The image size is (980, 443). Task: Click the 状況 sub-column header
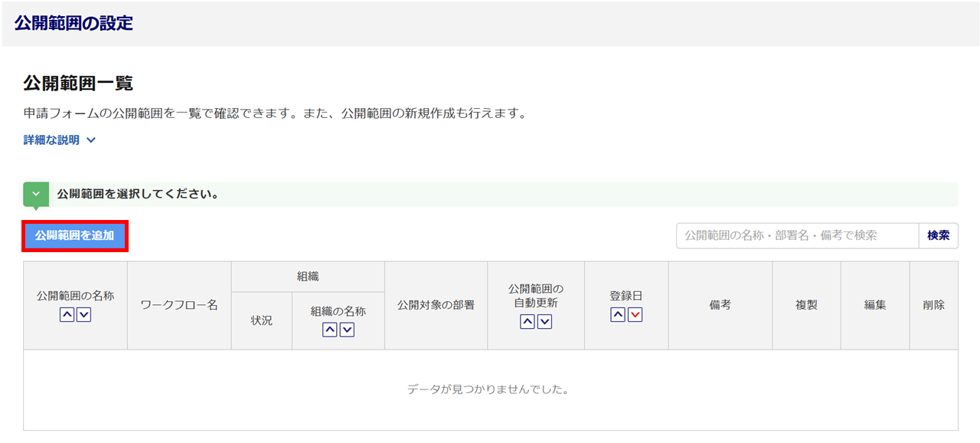(x=262, y=320)
